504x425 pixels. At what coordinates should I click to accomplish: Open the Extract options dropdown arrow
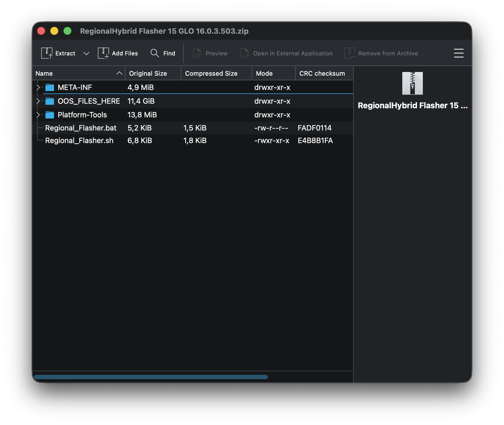click(x=86, y=53)
